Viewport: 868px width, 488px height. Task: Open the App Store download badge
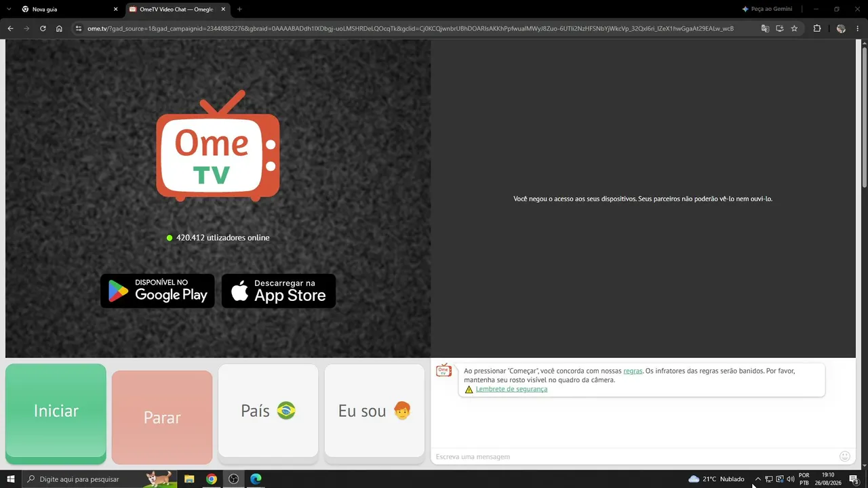pos(279,291)
